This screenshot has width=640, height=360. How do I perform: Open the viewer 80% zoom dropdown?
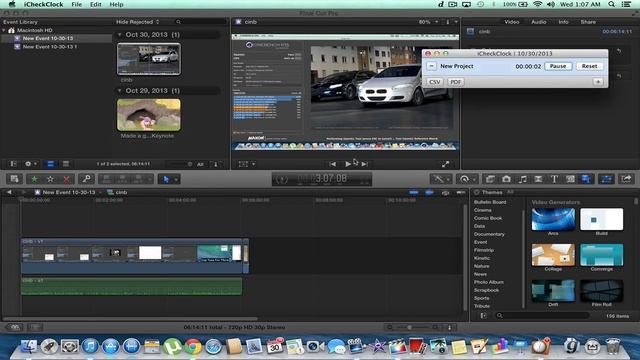[428, 22]
